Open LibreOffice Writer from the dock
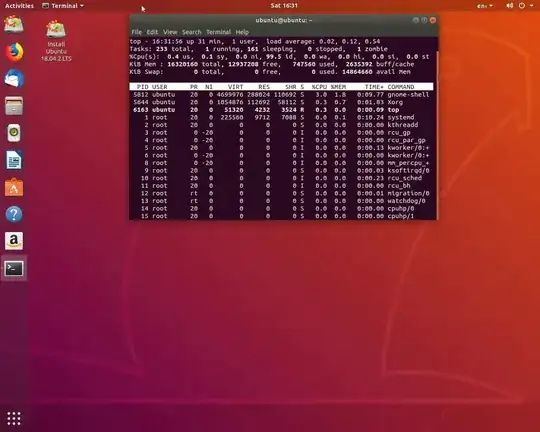This screenshot has width=540, height=432. pos(14,160)
